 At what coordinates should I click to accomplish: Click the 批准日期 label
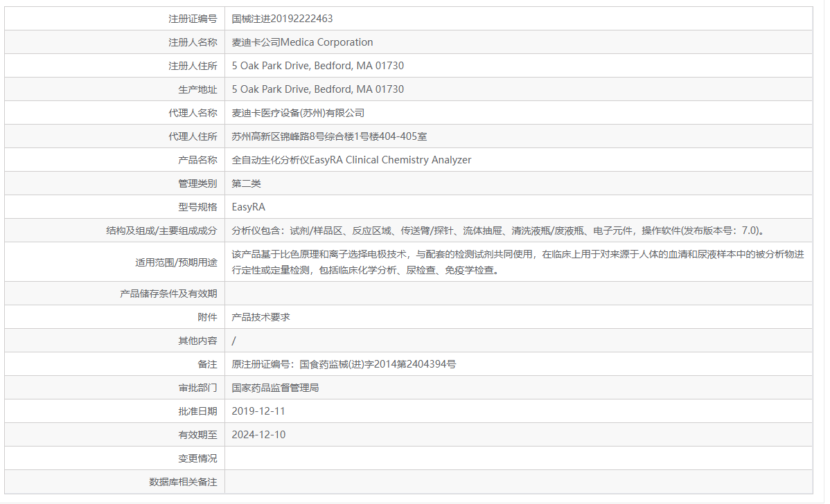pos(197,411)
